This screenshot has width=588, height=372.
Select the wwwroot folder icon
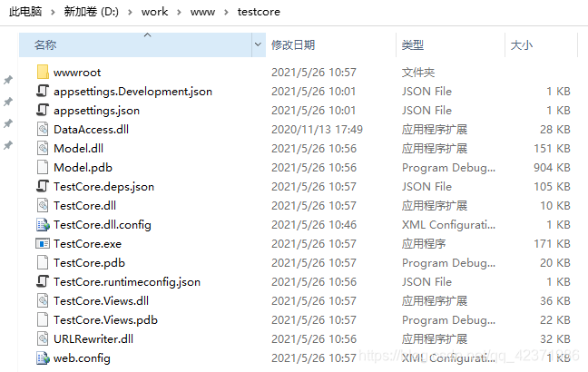(x=43, y=72)
